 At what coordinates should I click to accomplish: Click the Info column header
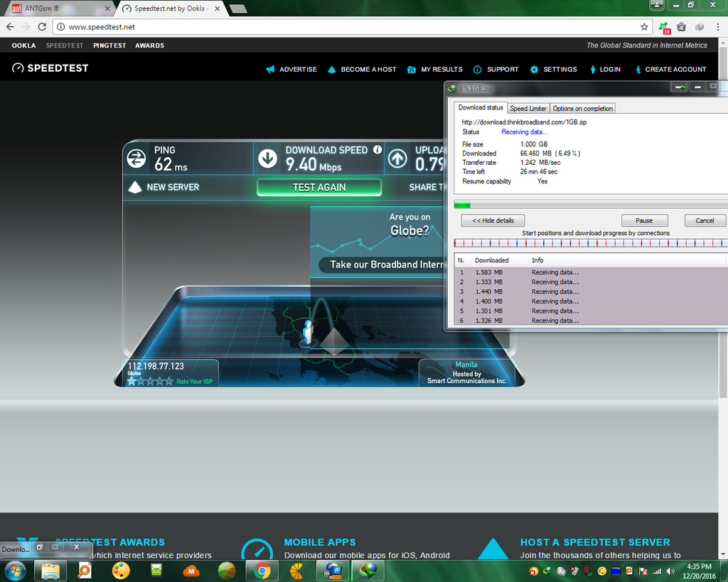(627, 260)
